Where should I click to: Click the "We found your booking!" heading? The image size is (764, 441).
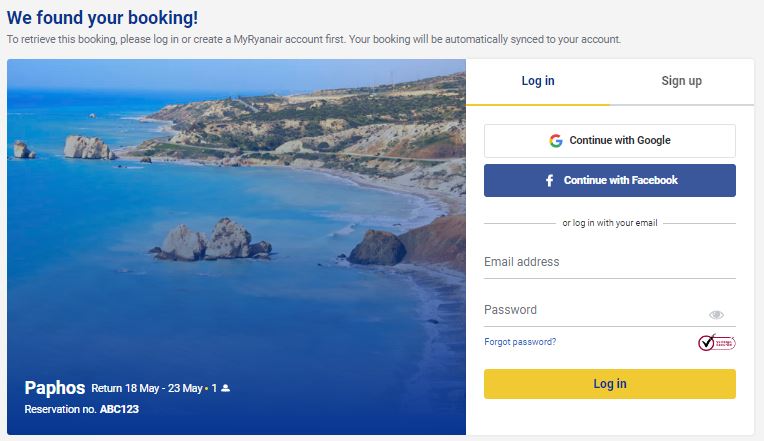pyautogui.click(x=102, y=17)
